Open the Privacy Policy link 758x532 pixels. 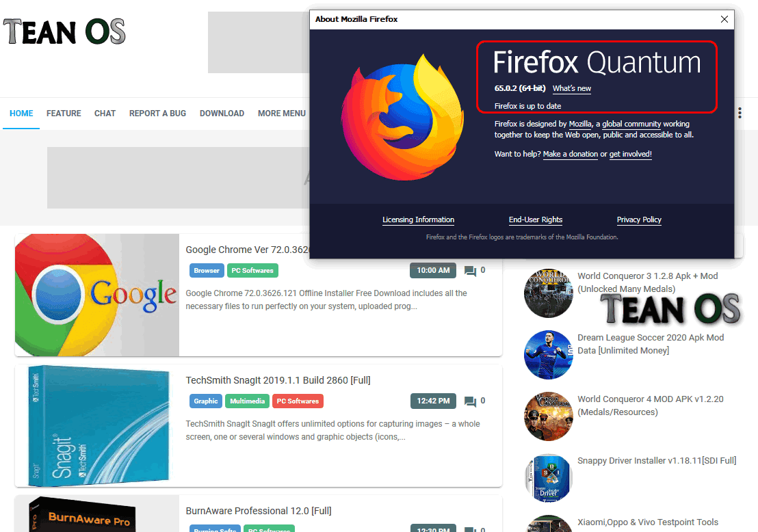[x=639, y=220]
